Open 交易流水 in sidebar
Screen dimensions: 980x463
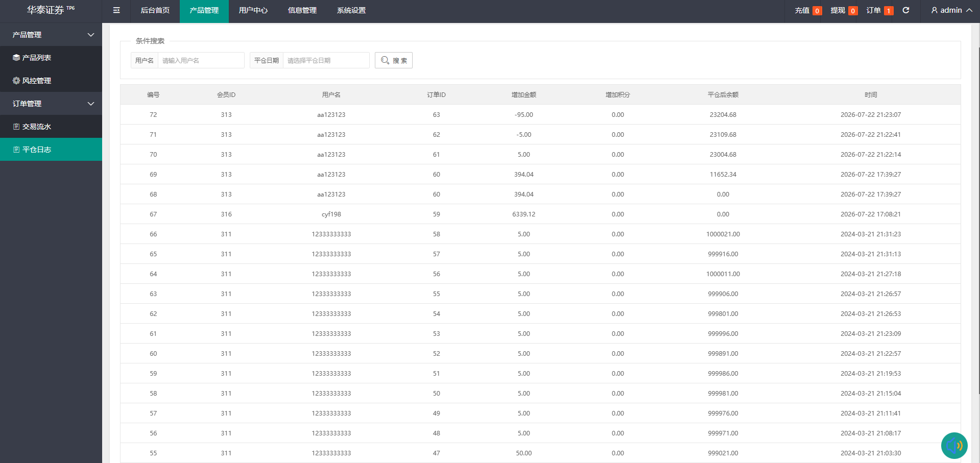(51, 127)
